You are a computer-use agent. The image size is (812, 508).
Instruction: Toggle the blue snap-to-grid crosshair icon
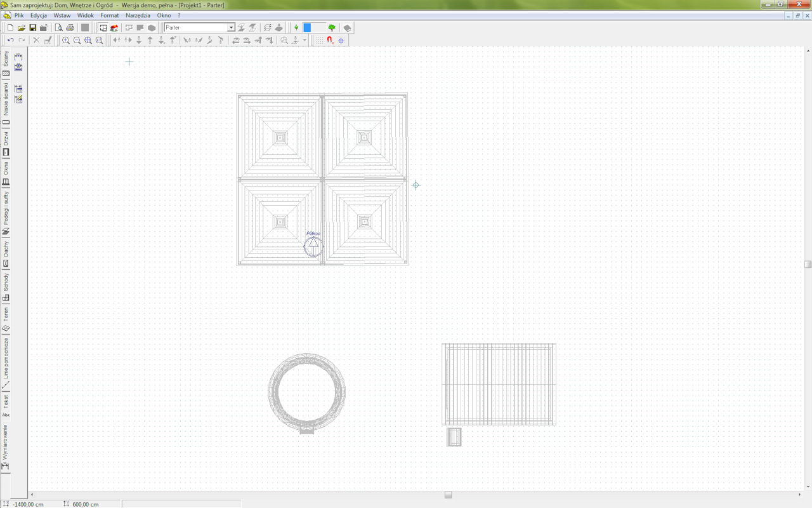point(341,40)
